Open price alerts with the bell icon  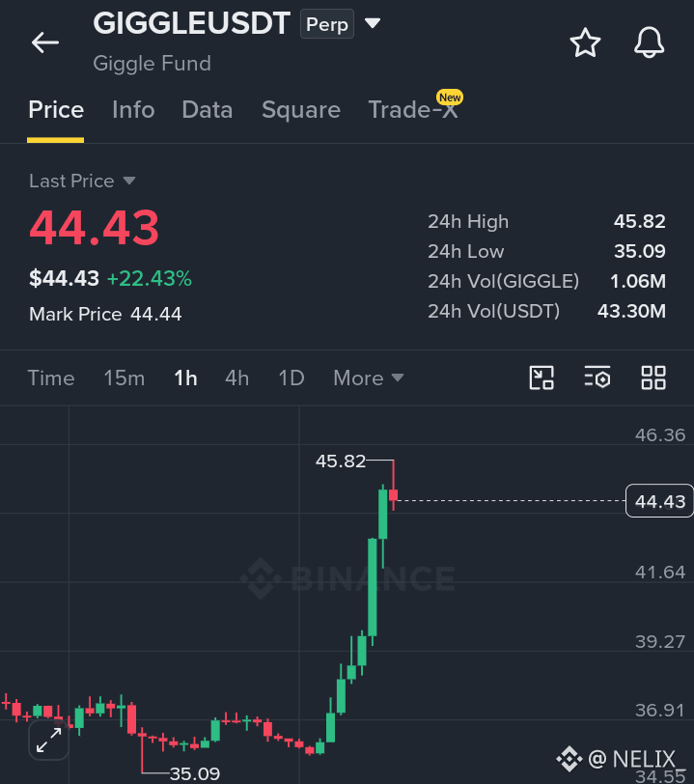[649, 42]
